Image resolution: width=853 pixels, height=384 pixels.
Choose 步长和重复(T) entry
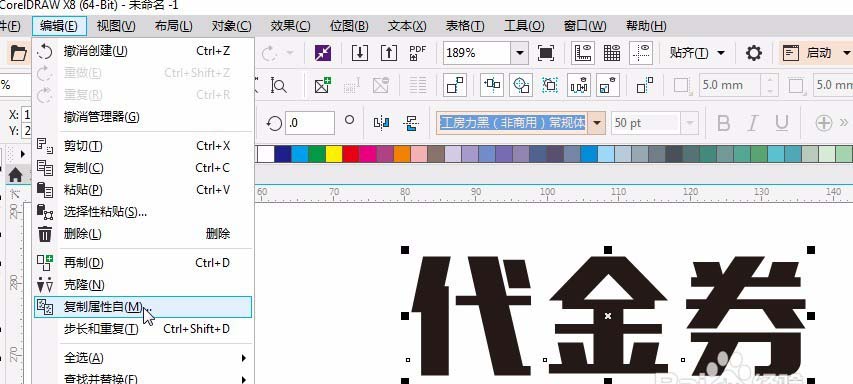144,329
